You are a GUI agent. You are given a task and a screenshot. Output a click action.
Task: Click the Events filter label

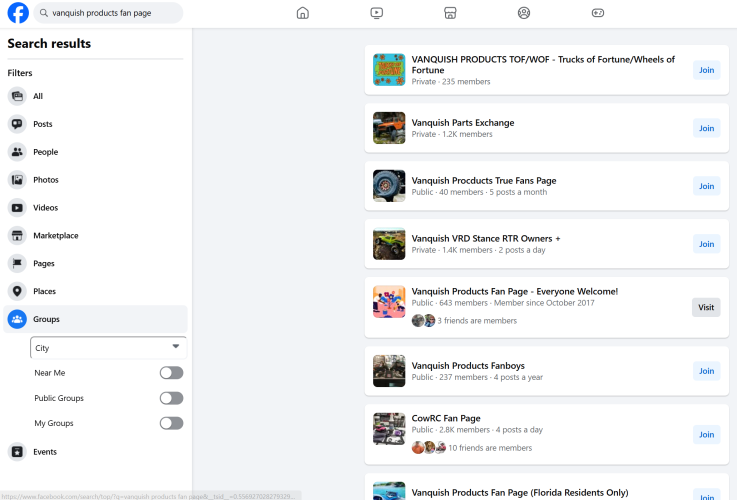click(45, 452)
